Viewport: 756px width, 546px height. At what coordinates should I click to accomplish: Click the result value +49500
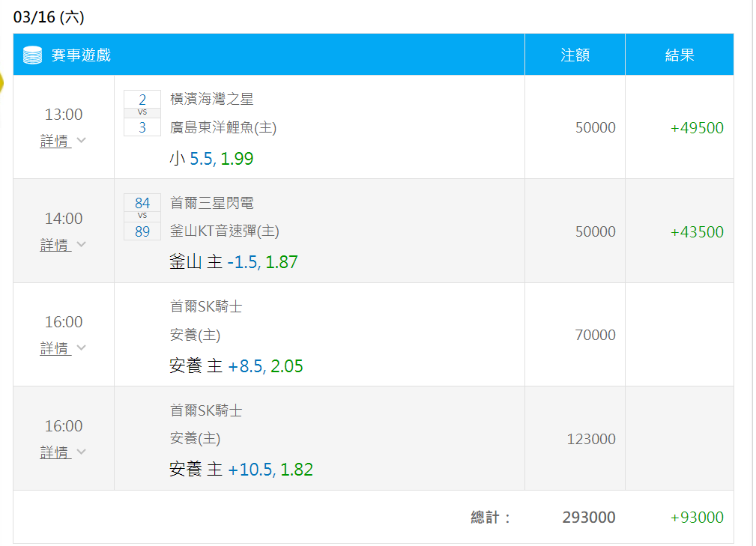697,128
